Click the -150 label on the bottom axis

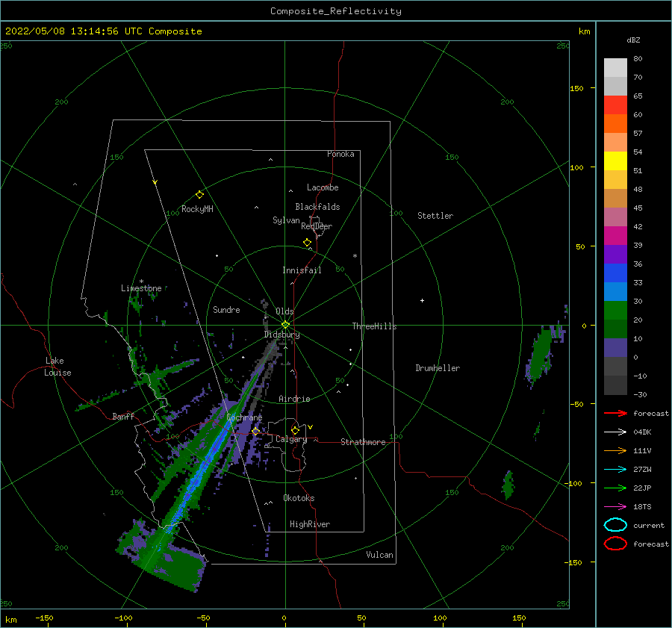[x=44, y=618]
